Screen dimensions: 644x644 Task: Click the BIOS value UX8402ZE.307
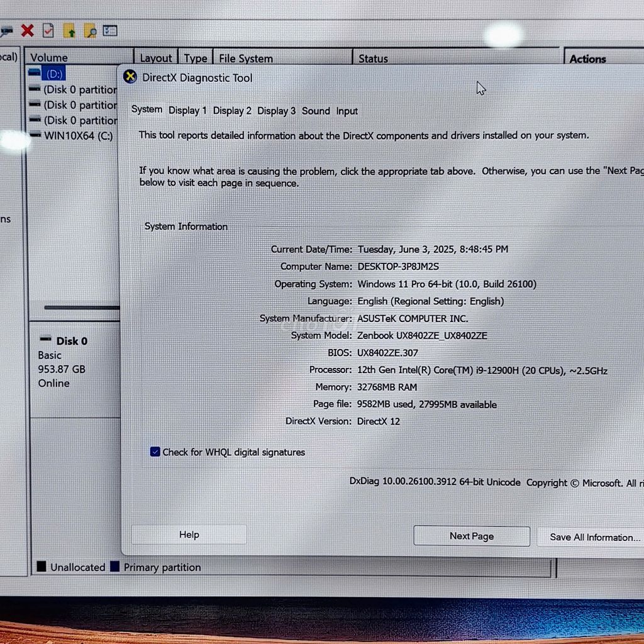387,353
